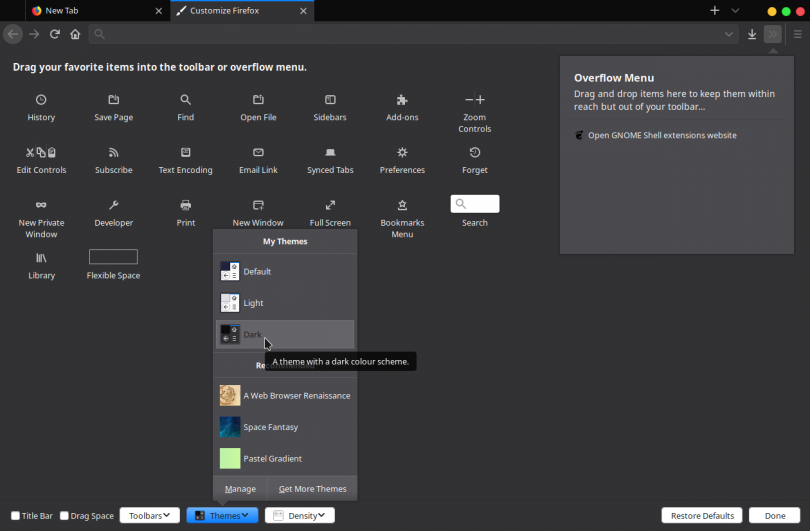810x531 pixels.
Task: Select the Save Page icon
Action: (114, 100)
